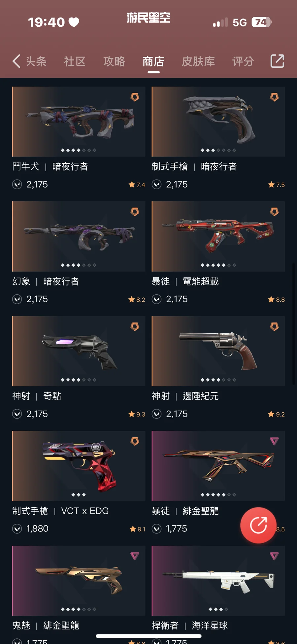Open the 皮肤库 tab
Viewport: 297px width, 644px height.
coord(198,61)
